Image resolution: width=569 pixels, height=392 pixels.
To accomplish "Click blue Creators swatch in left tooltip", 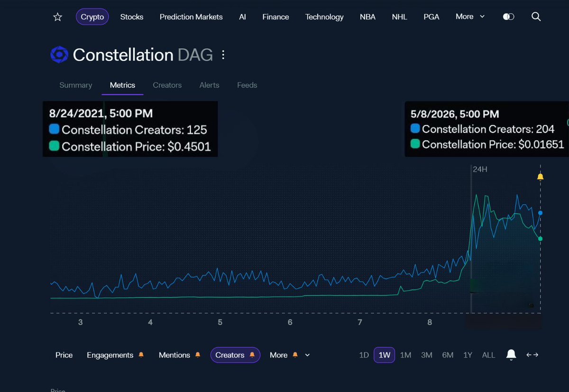I will [54, 129].
